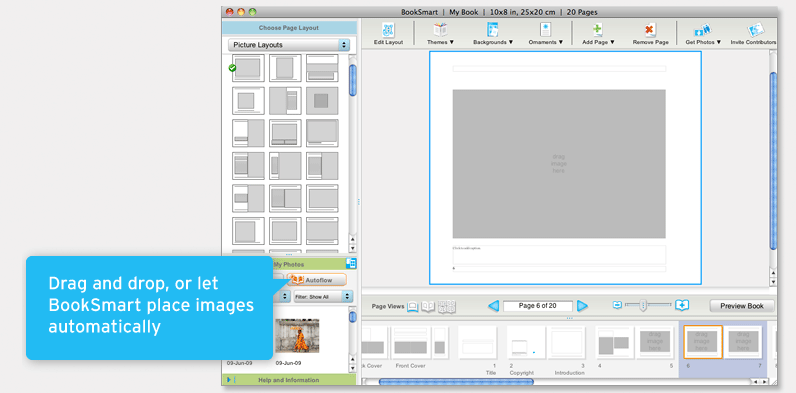Open the Ornaments menu
Viewport: 796px width, 393px height.
coord(546,34)
